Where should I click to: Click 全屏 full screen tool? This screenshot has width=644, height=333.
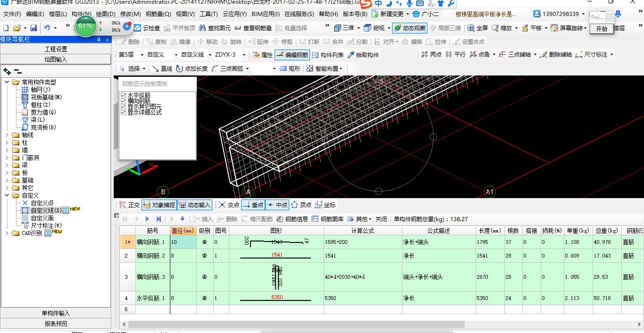(477, 28)
